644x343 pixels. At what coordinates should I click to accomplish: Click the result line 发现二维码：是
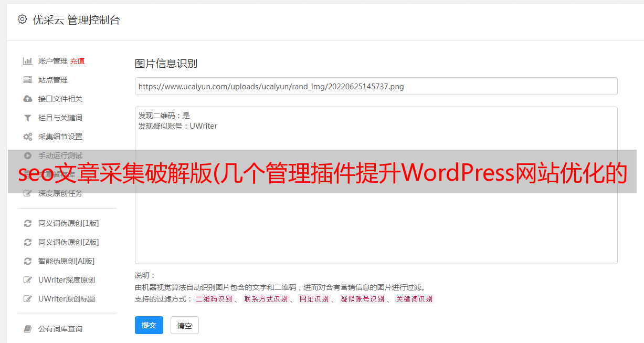pyautogui.click(x=164, y=116)
